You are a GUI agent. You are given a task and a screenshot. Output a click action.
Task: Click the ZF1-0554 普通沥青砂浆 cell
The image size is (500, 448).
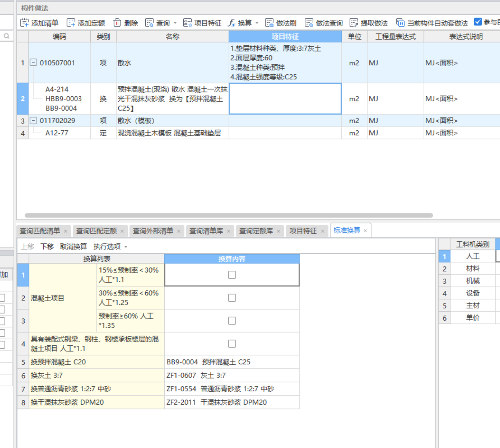click(232, 389)
